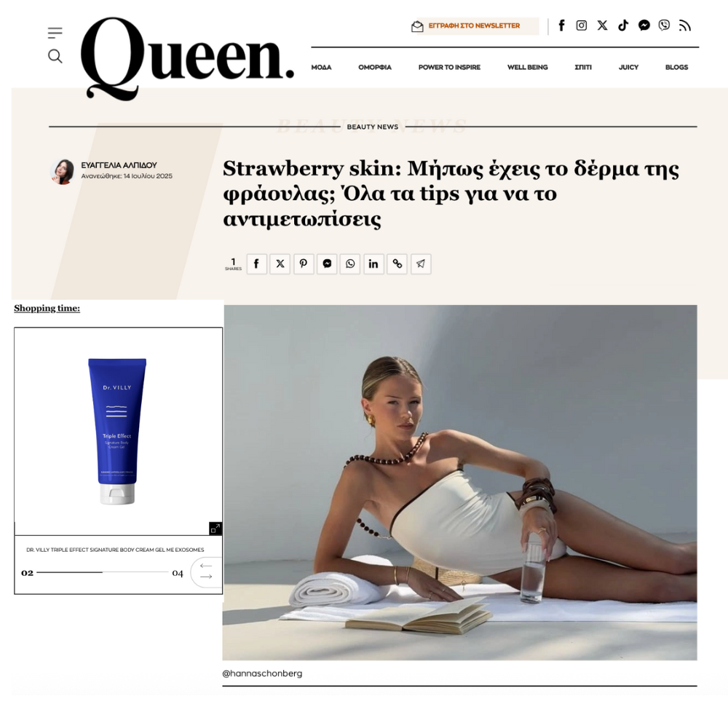Open author ΕΥΑΓΓΕΛΙΑ ΑΛΠΙΔΟΥ profile link
728x728 pixels.
point(119,165)
